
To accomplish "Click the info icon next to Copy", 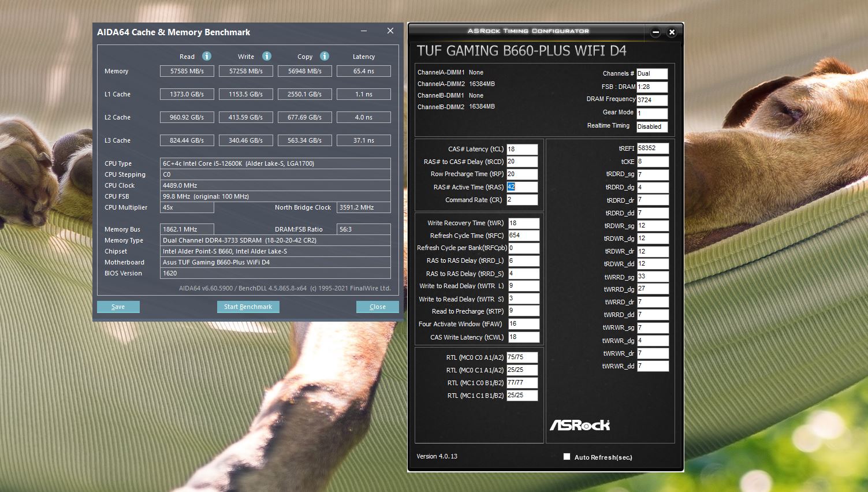I will pos(325,56).
